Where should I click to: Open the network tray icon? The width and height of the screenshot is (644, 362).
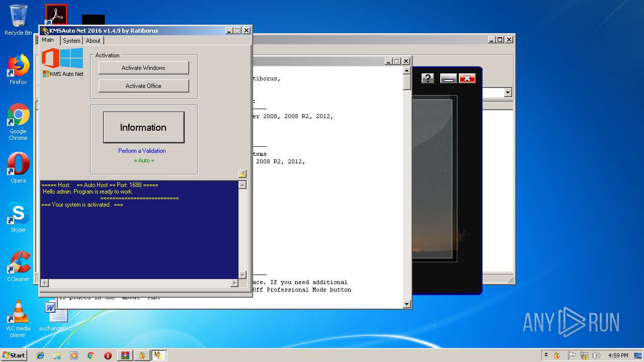coord(584,355)
